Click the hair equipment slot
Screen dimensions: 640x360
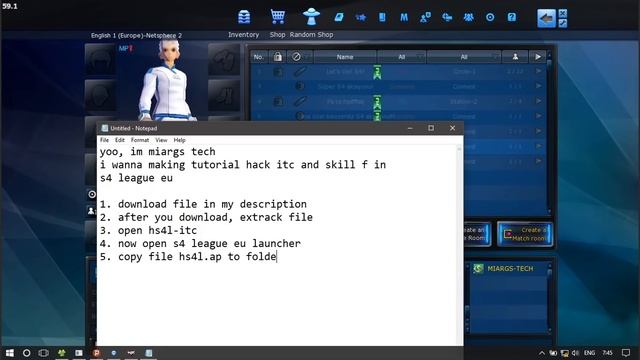(x=100, y=60)
